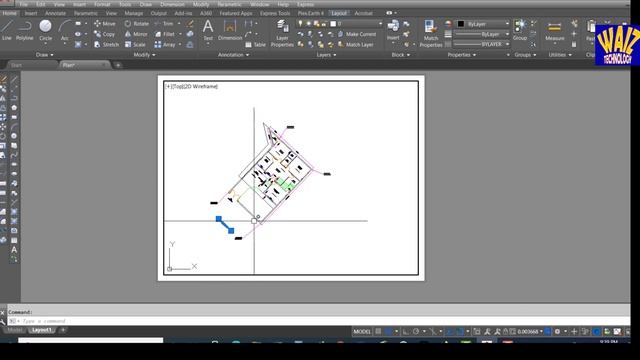The height and width of the screenshot is (360, 640).
Task: Switch to the Model tab
Action: coord(15,330)
